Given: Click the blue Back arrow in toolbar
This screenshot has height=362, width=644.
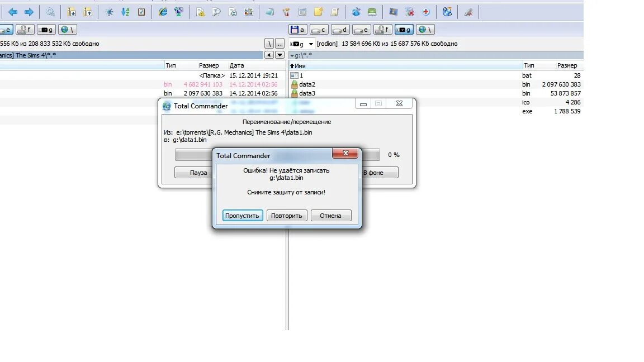Looking at the screenshot, I should click(x=13, y=12).
